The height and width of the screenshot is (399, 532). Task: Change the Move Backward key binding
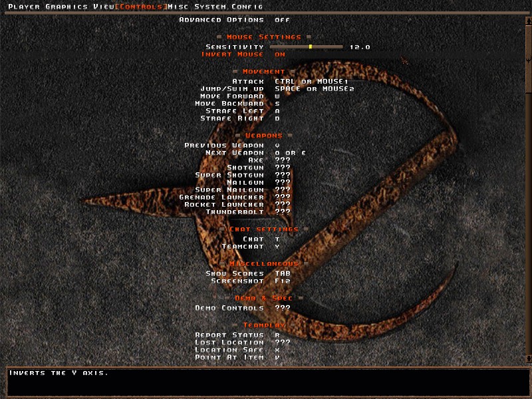pos(237,104)
